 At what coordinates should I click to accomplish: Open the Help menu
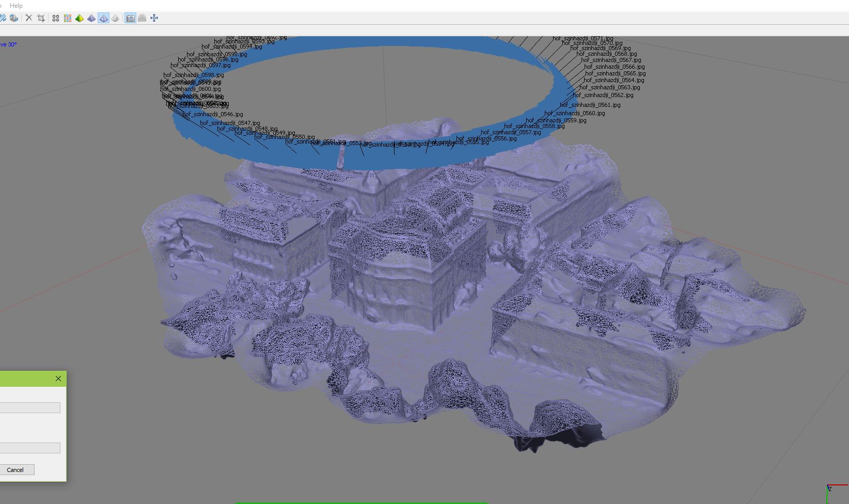click(16, 5)
